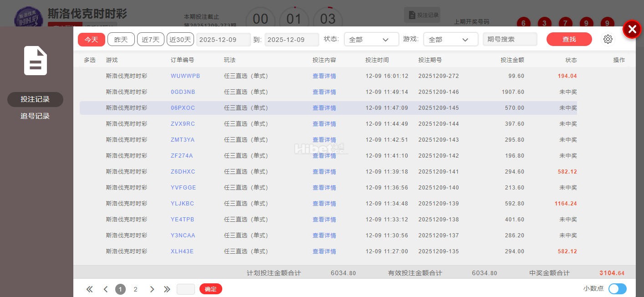Open the settings gear icon
The height and width of the screenshot is (297, 644).
click(x=608, y=39)
